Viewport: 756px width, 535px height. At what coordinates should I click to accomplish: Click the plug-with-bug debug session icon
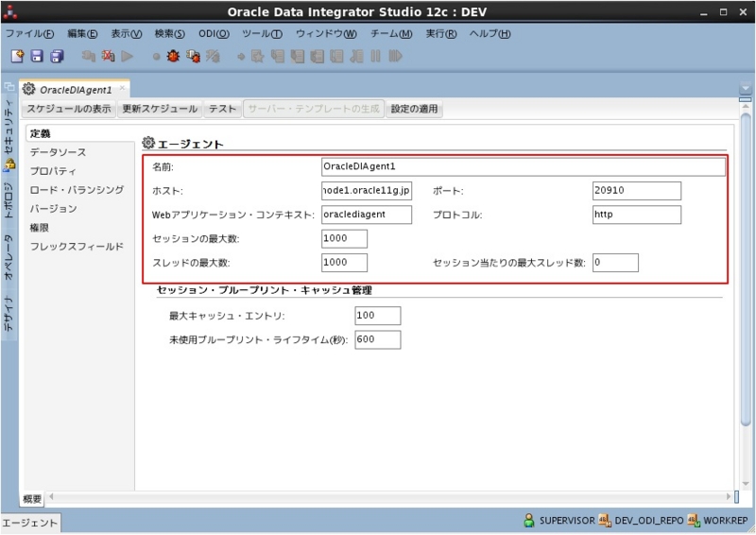pyautogui.click(x=193, y=56)
